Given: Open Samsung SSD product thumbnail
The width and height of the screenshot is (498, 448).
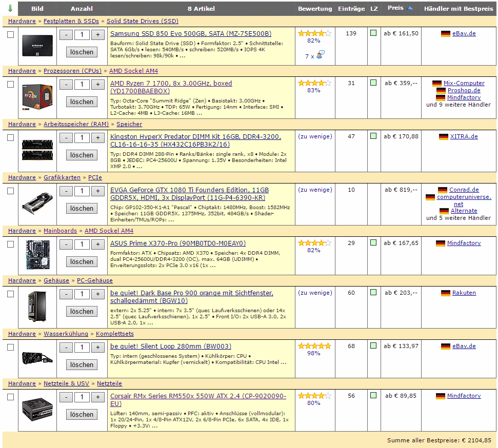Looking at the screenshot, I should coord(37,46).
